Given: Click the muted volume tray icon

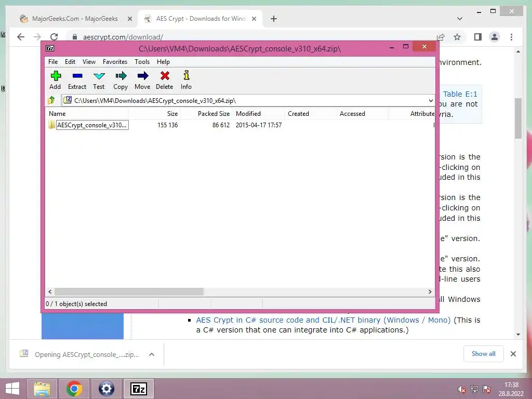Looking at the screenshot, I should (461, 389).
